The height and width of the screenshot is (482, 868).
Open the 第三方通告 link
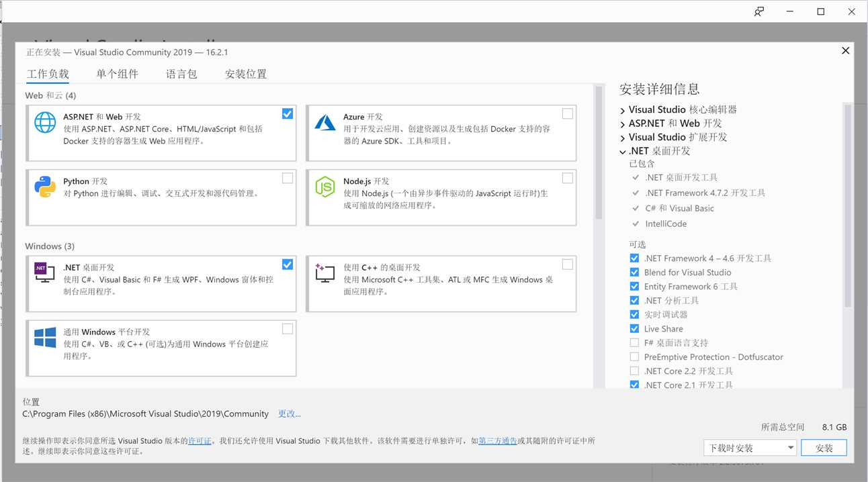(x=498, y=441)
